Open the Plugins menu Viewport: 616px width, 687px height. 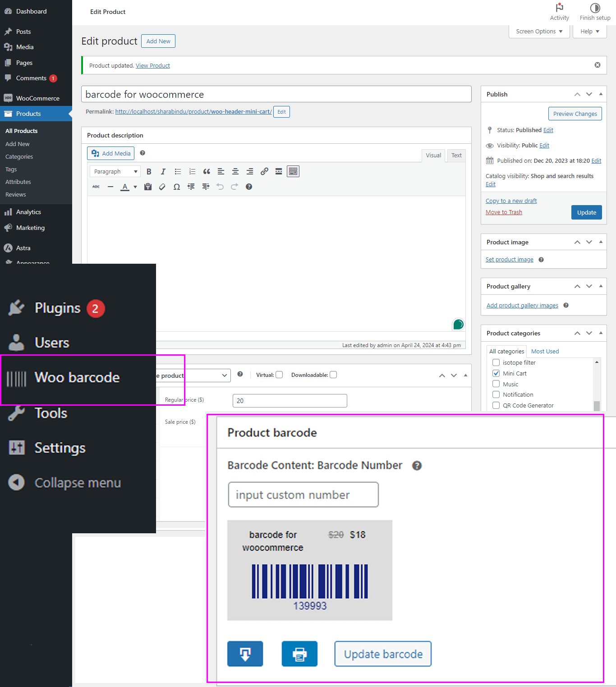(58, 308)
